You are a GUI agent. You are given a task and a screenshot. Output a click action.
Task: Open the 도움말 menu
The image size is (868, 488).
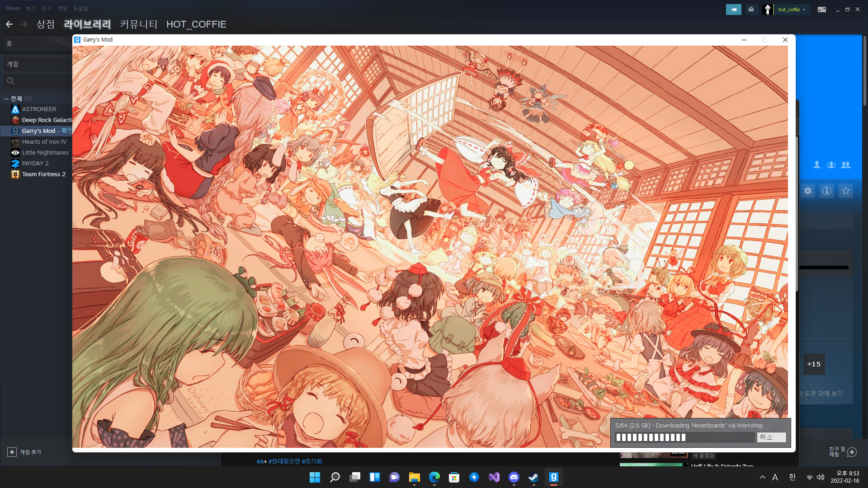pyautogui.click(x=80, y=8)
